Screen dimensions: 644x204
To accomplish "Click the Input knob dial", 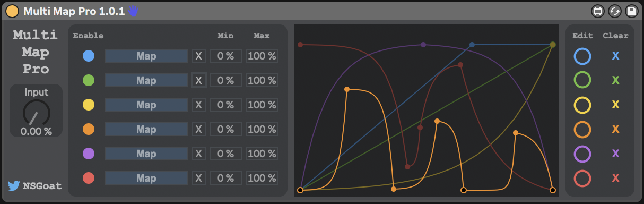I will pos(36,113).
